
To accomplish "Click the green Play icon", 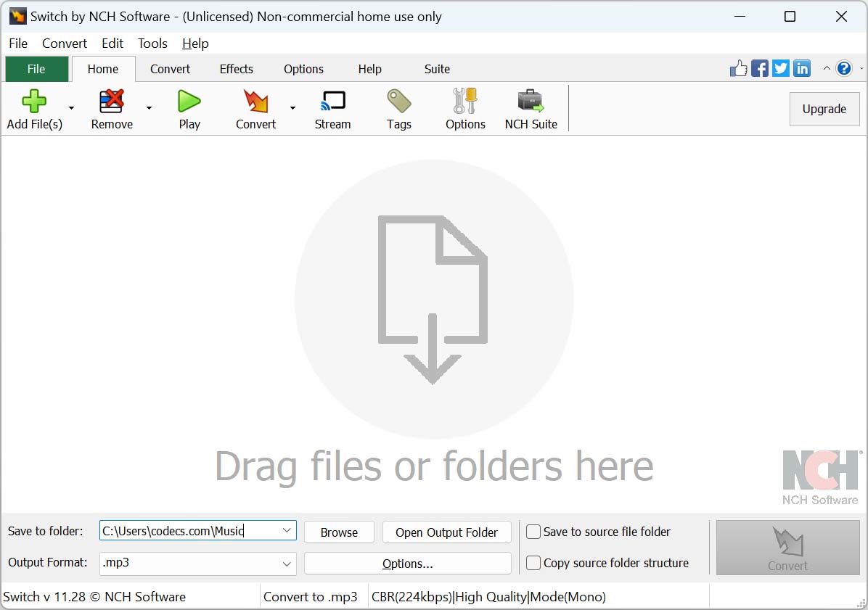I will (x=189, y=102).
